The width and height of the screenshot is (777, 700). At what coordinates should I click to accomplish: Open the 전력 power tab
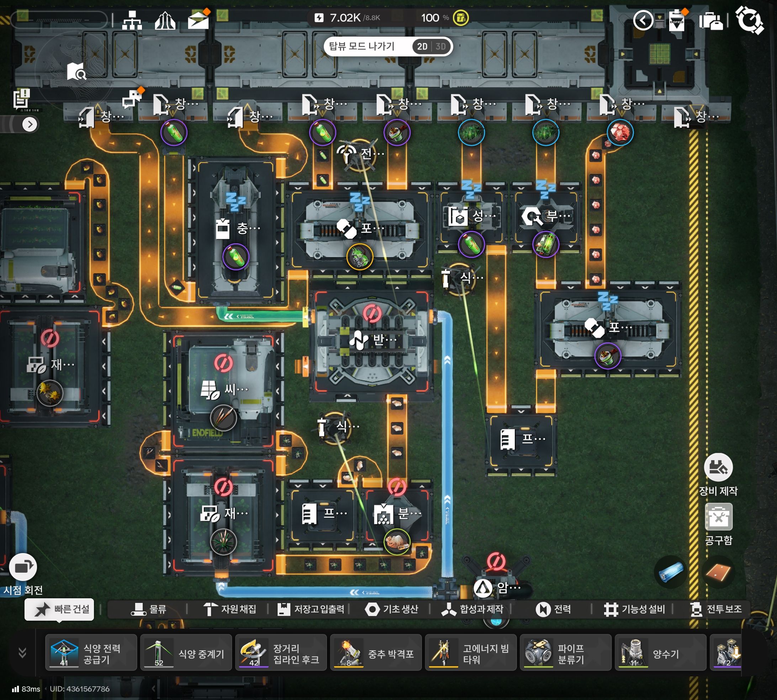(x=554, y=609)
